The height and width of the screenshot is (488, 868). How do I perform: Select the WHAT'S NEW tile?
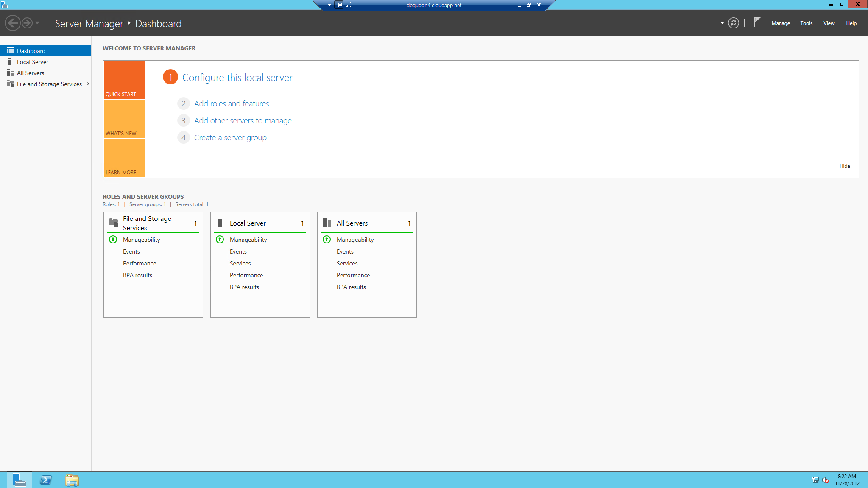click(125, 119)
